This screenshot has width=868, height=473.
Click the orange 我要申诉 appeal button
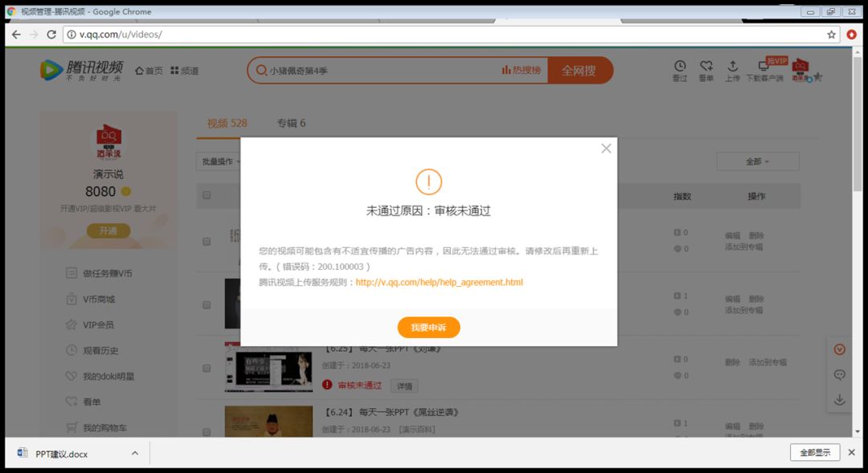click(428, 328)
